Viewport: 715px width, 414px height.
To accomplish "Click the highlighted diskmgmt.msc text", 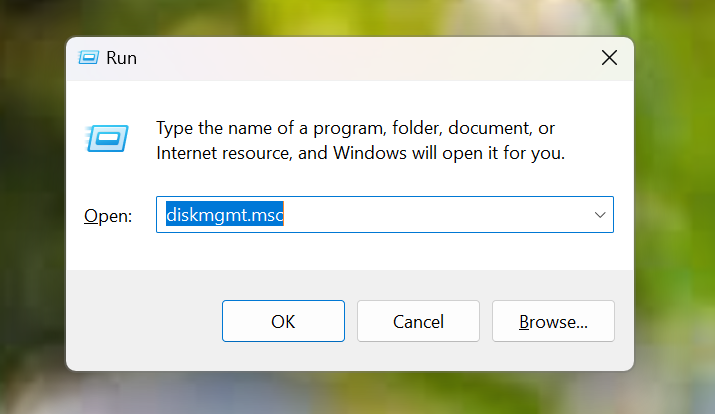I will 225,214.
